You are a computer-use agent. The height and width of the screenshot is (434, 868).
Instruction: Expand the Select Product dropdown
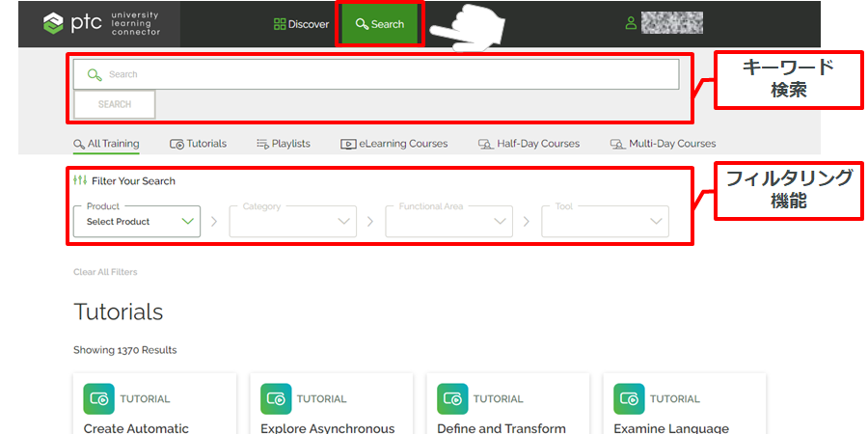point(136,221)
